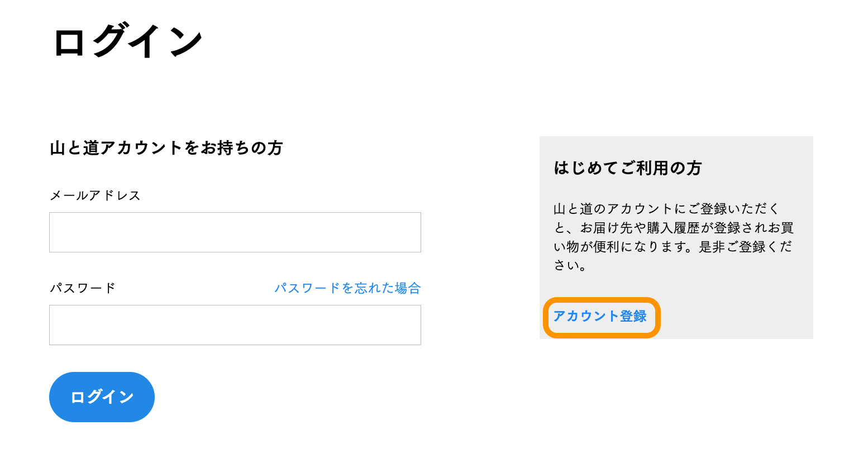
Task: Click the パスワード field label
Action: click(83, 288)
